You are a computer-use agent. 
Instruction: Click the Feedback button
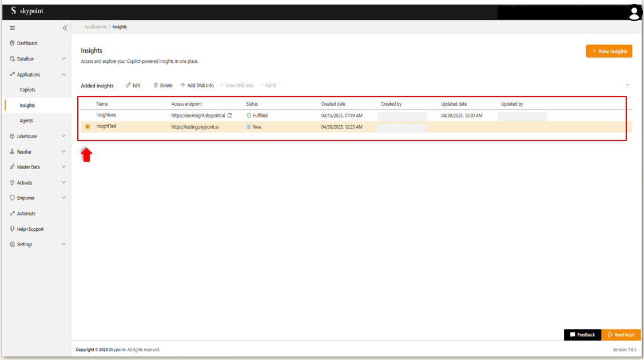(x=582, y=335)
